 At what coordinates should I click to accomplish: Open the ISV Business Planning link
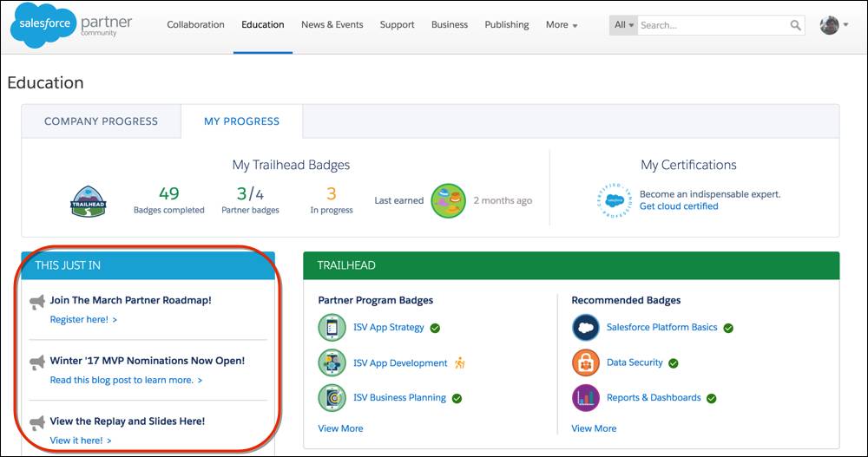click(x=399, y=398)
